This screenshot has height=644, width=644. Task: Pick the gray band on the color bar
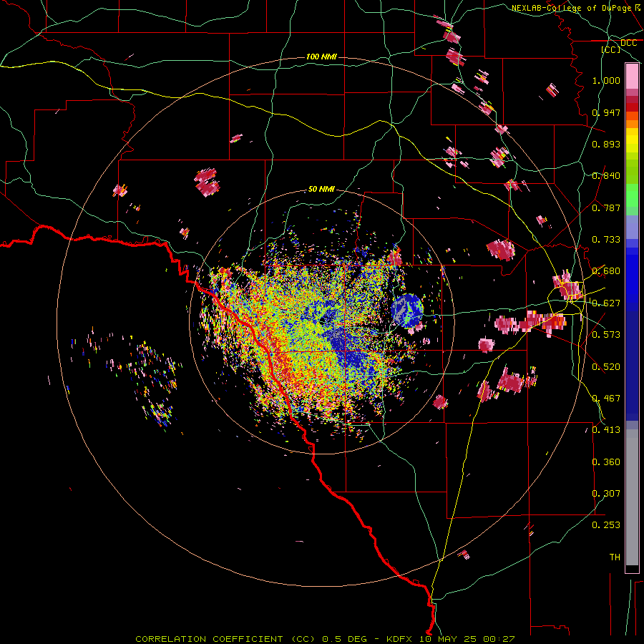click(x=632, y=497)
